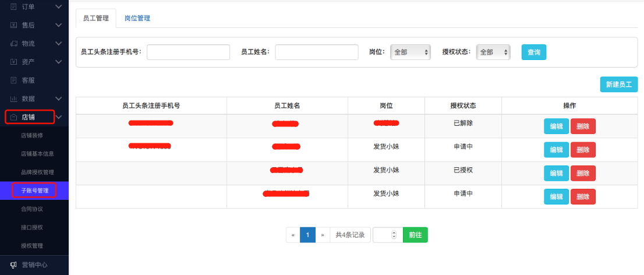Click the page number stepper arrows
The image size is (644, 275).
coord(394,235)
